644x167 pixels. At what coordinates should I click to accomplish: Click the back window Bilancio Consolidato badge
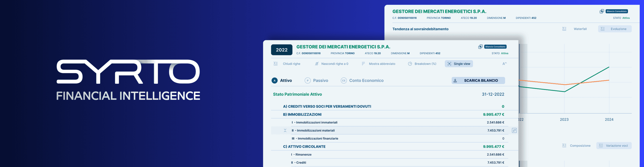click(617, 11)
